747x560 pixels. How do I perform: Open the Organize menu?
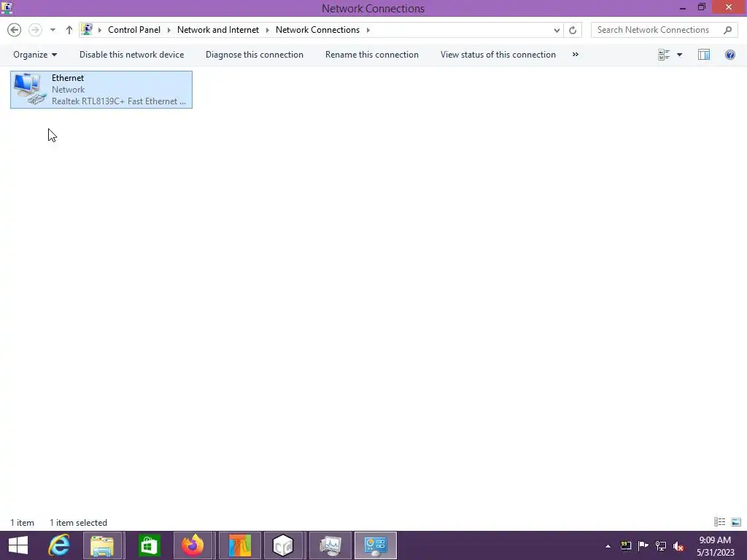(x=35, y=55)
